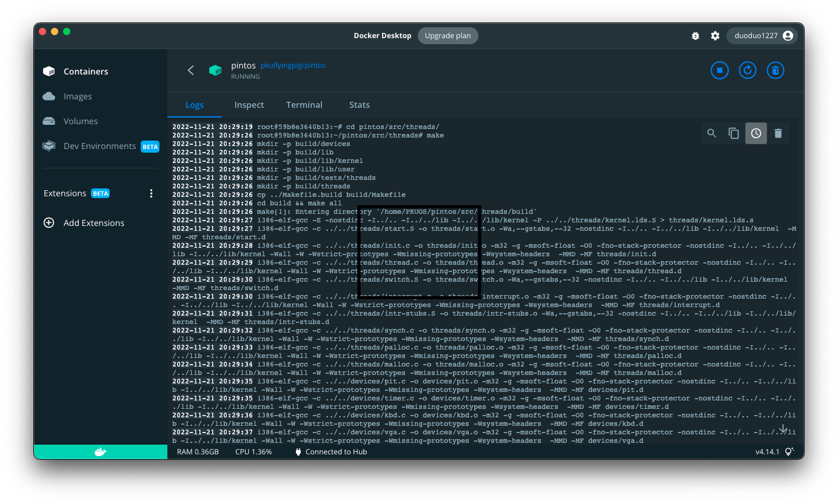Stop the running pintos container
838x504 pixels.
click(719, 70)
